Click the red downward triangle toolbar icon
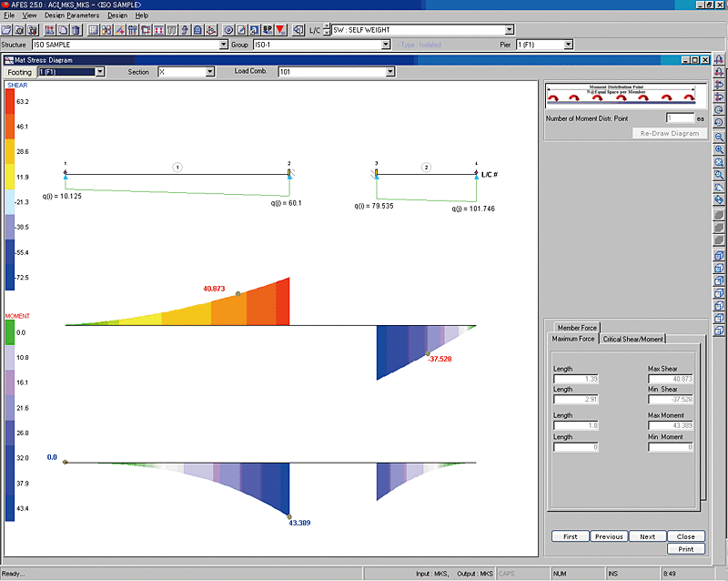This screenshot has width=728, height=581. click(280, 30)
